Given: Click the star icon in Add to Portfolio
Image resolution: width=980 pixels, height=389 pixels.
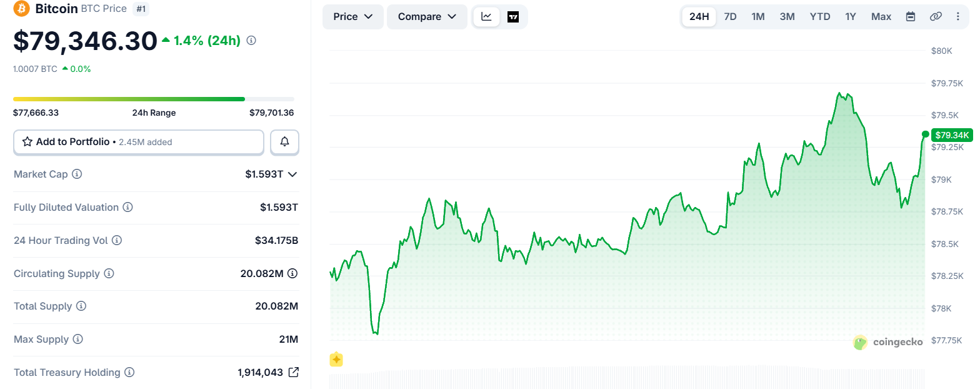Looking at the screenshot, I should (27, 142).
